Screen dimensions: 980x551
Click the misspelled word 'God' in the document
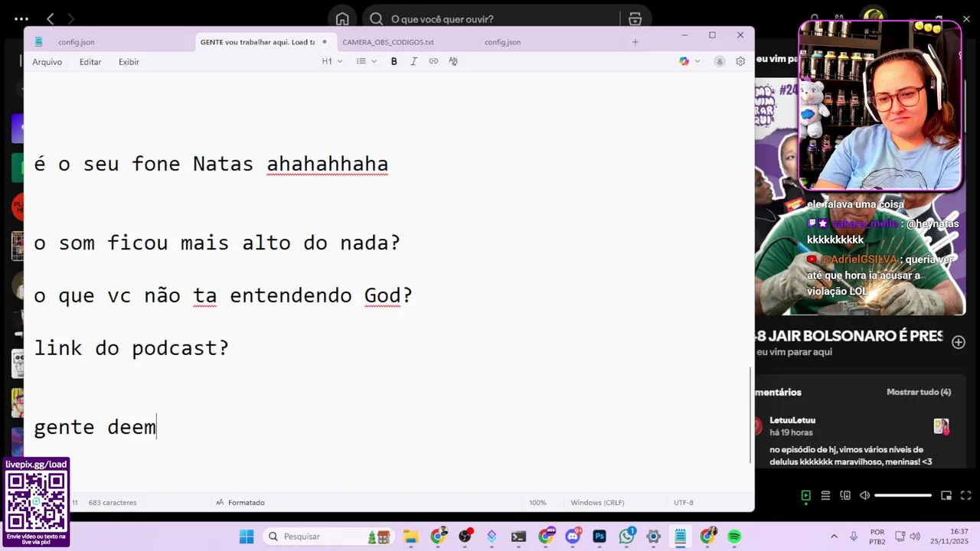point(382,295)
